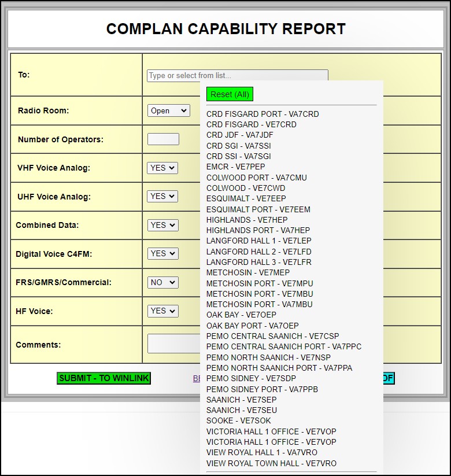Choose EMCR - VE7PEP in the list

point(235,167)
